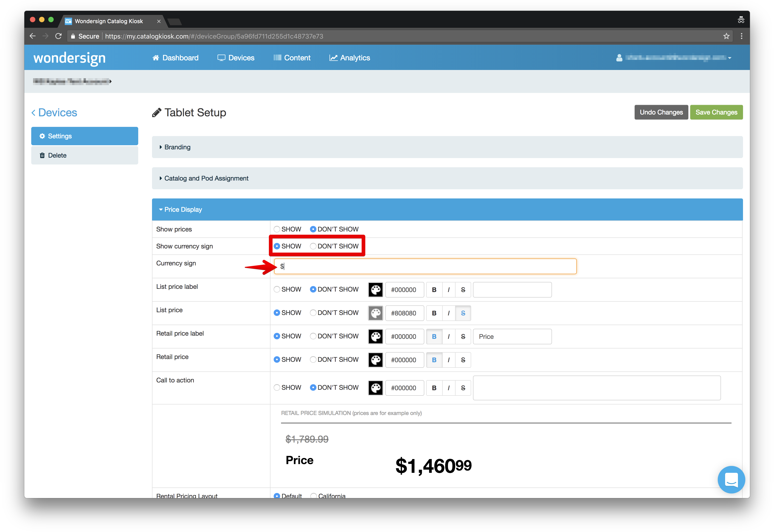This screenshot has width=774, height=532.
Task: Open the Chrome three-dot menu
Action: pos(741,36)
